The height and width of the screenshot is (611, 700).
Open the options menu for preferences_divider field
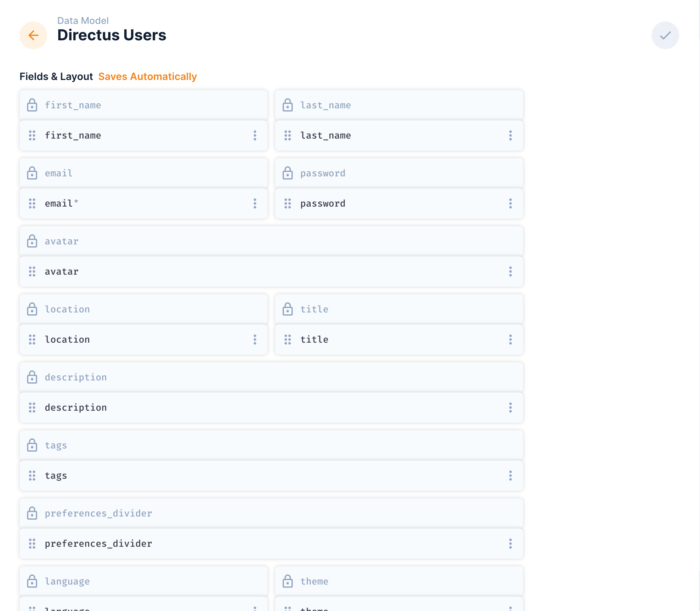click(510, 544)
